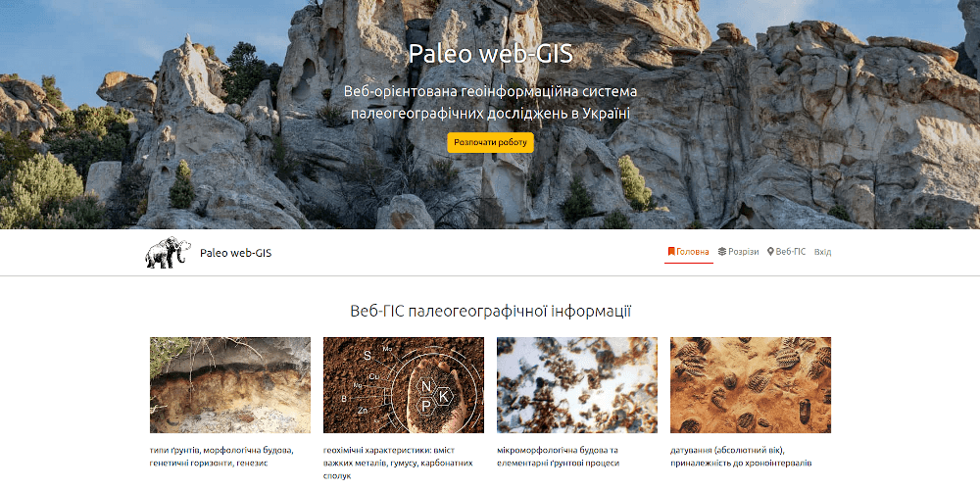This screenshot has width=980, height=490.
Task: Click the mammoth logo in the navbar
Action: [x=168, y=253]
